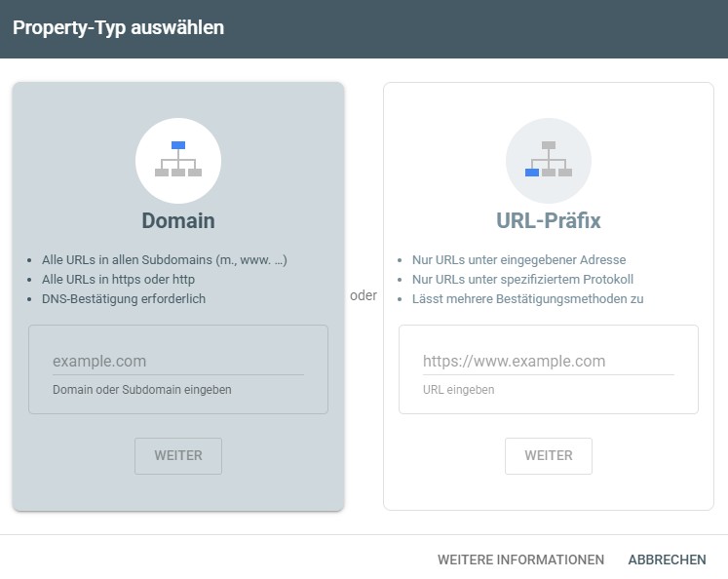728x579 pixels.
Task: Click the Domain sitemap icon
Action: tap(178, 161)
